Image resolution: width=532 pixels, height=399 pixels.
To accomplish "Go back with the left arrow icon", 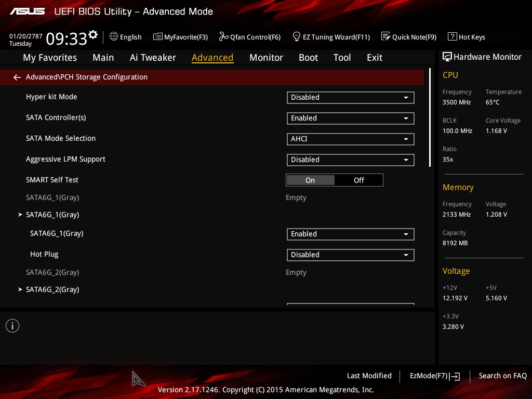I will click(17, 77).
